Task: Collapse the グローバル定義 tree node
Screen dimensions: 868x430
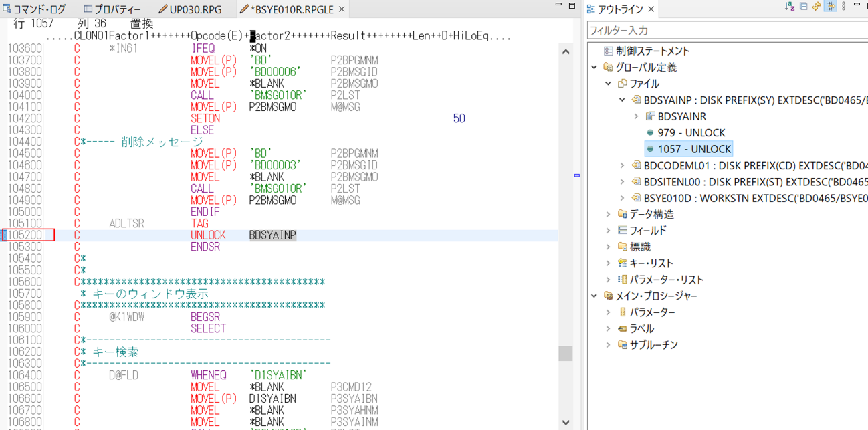Action: click(594, 67)
